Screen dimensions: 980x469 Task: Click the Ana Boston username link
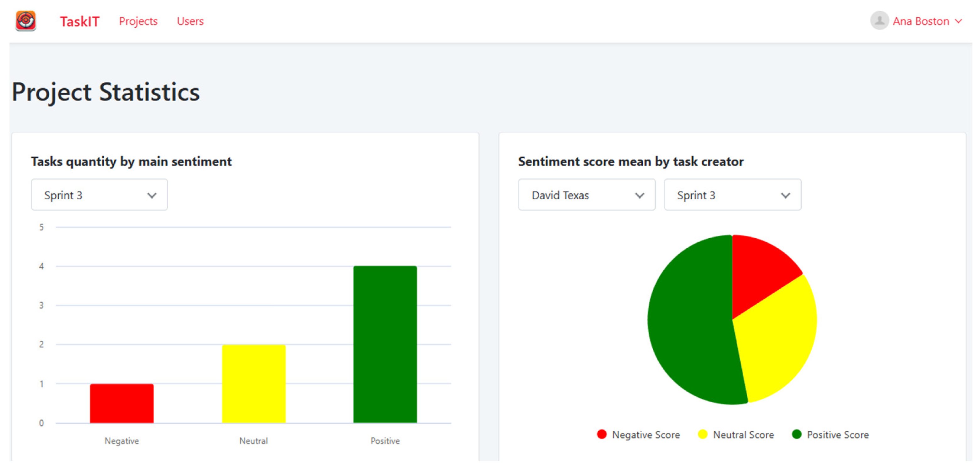[921, 21]
